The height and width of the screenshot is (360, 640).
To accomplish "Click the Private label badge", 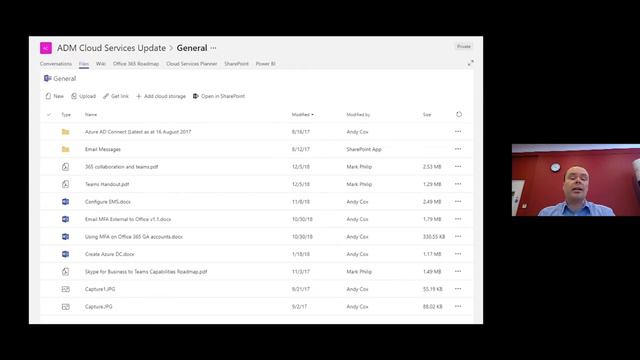I will point(464,47).
